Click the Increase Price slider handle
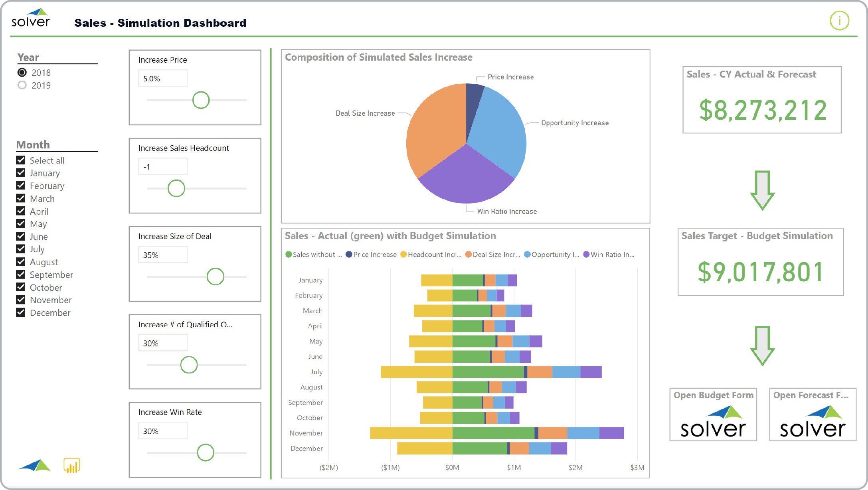Screen dimensions: 868x490 (201, 100)
